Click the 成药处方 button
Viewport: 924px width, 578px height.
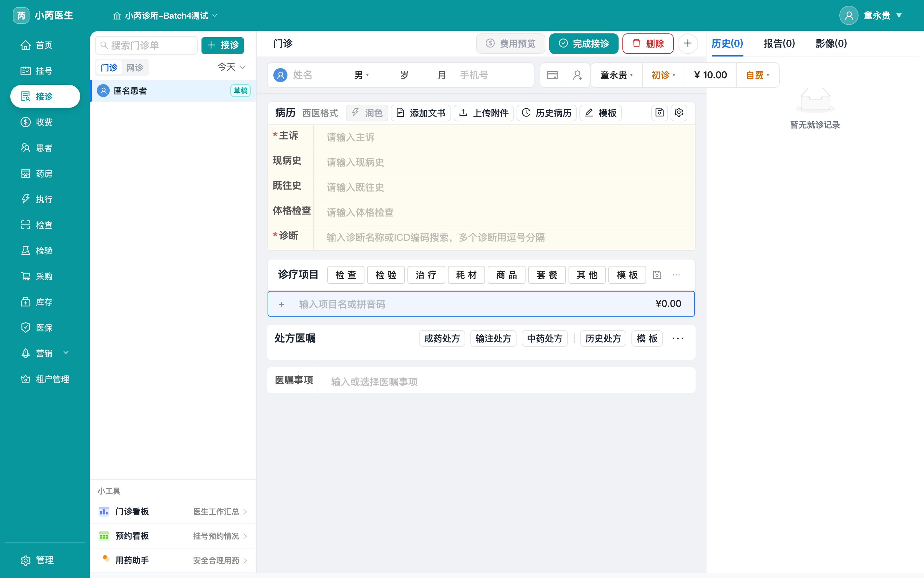point(442,338)
